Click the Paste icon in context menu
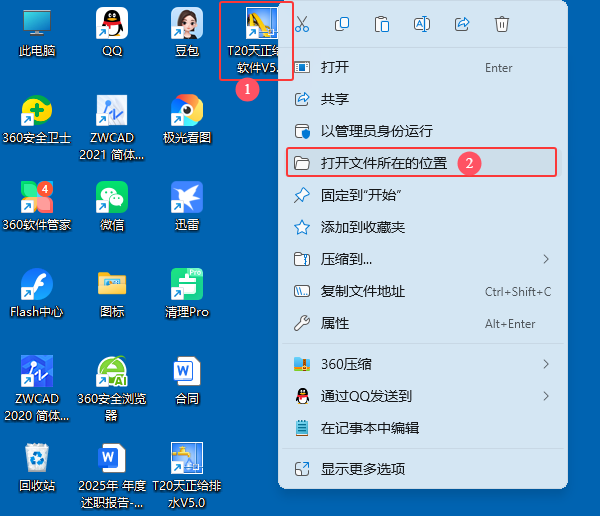Screen dimensions: 600x516 pos(382,24)
